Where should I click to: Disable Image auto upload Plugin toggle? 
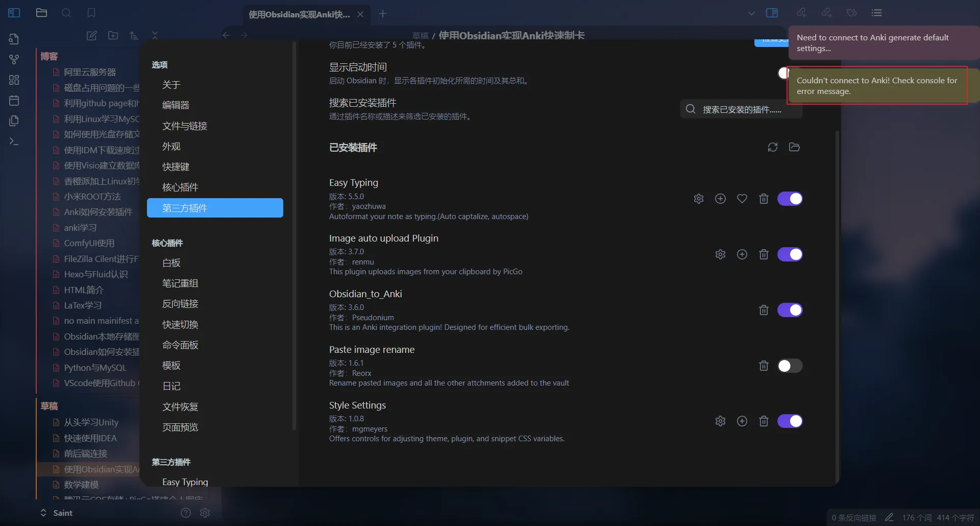[790, 254]
